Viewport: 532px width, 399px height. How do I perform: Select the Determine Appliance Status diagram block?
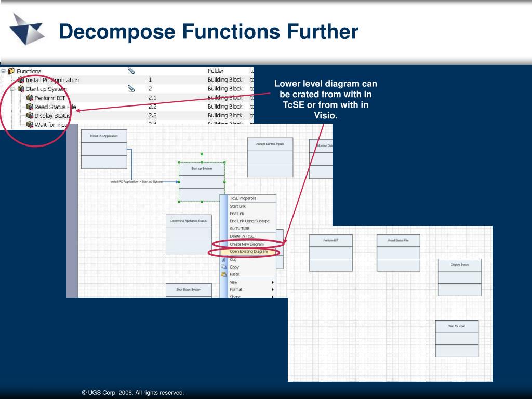[x=189, y=234]
